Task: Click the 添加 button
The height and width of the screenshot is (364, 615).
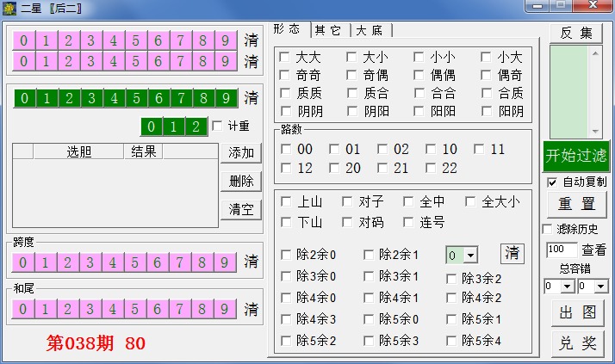Action: click(x=241, y=153)
